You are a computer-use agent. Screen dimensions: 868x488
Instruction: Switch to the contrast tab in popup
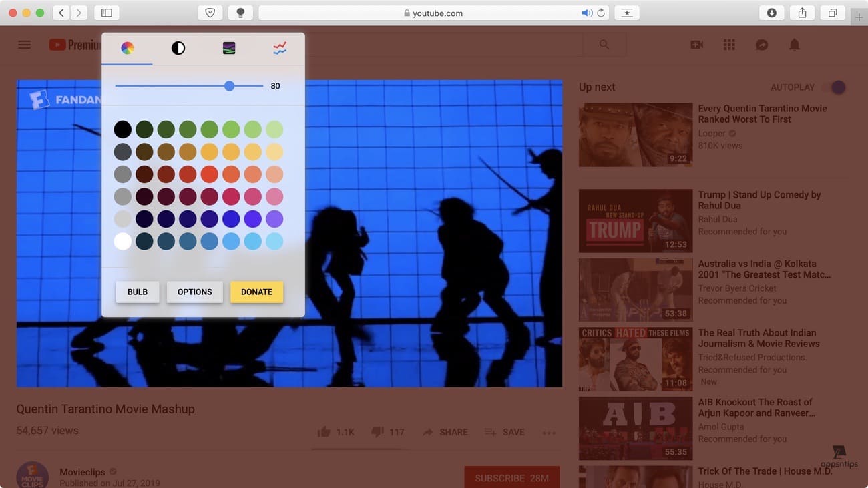pos(178,48)
